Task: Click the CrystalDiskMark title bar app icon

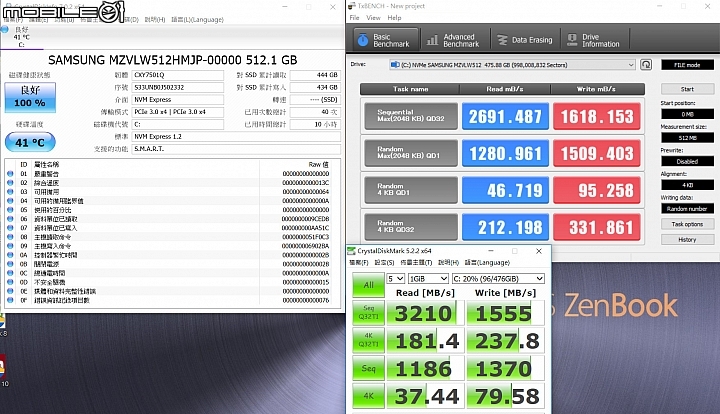Action: coord(352,251)
